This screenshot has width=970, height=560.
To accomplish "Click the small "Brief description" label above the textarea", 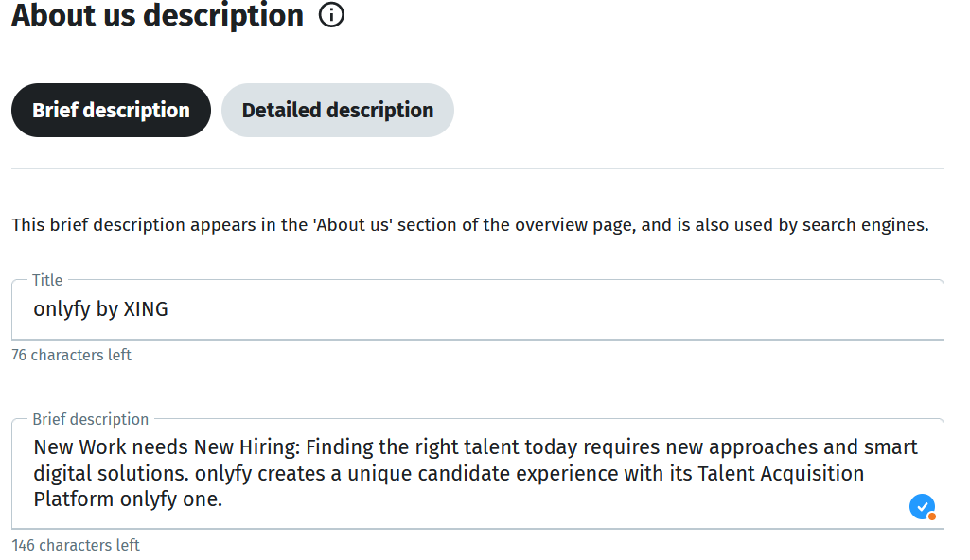I will tap(91, 419).
